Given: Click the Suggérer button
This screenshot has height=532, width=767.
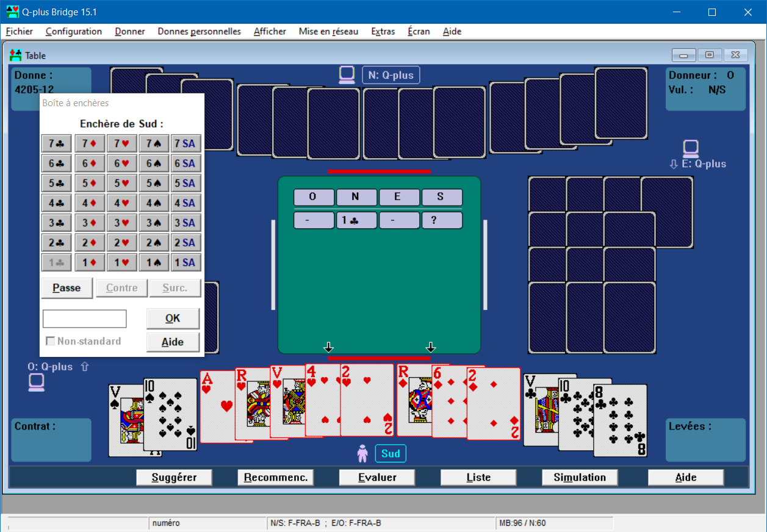Looking at the screenshot, I should pyautogui.click(x=174, y=478).
